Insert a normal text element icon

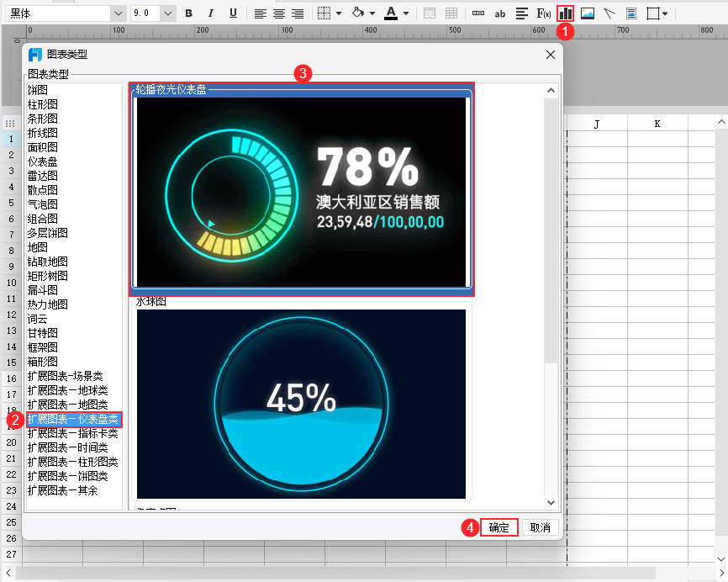(478, 13)
